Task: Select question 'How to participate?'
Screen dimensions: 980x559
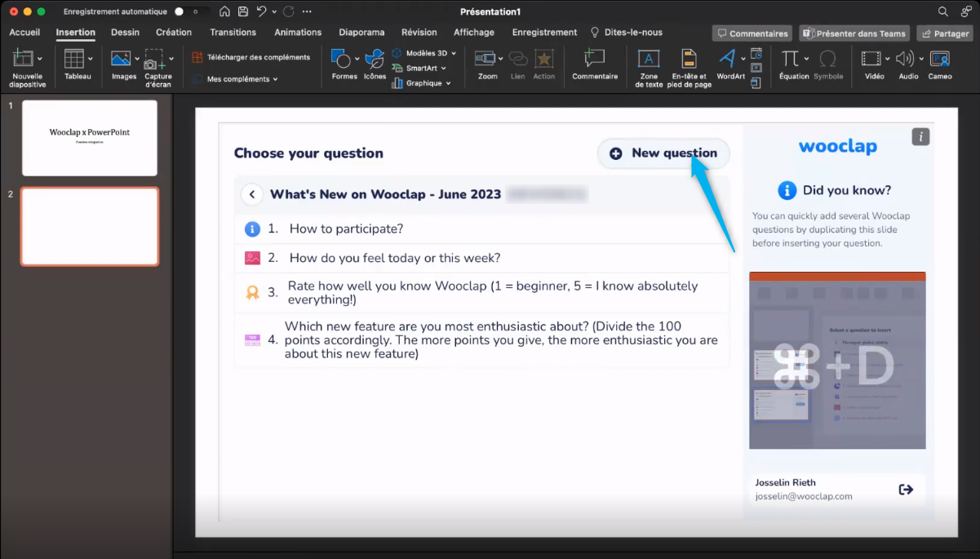Action: (x=481, y=229)
